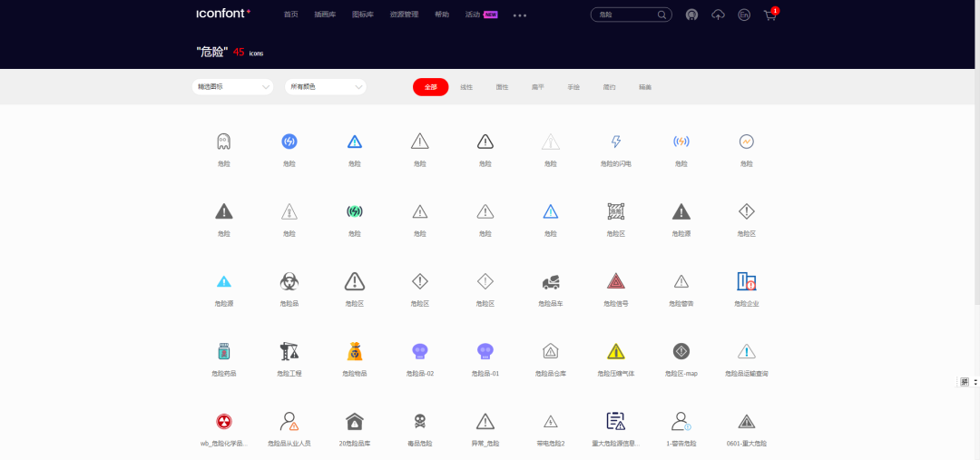Select the orange bag 危险物品 icon

pos(355,351)
